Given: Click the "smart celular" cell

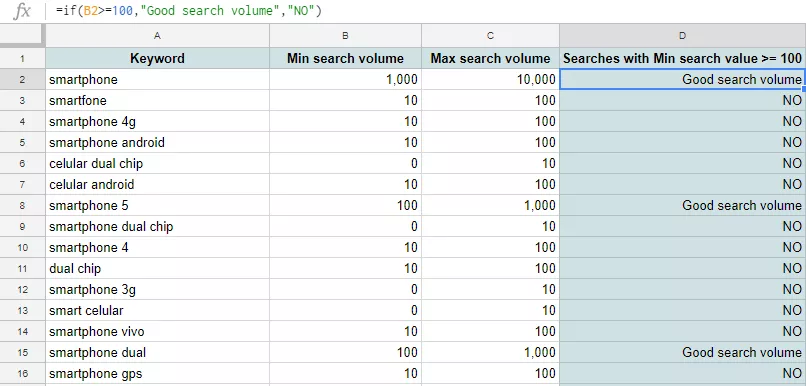Looking at the screenshot, I should click(x=157, y=310).
